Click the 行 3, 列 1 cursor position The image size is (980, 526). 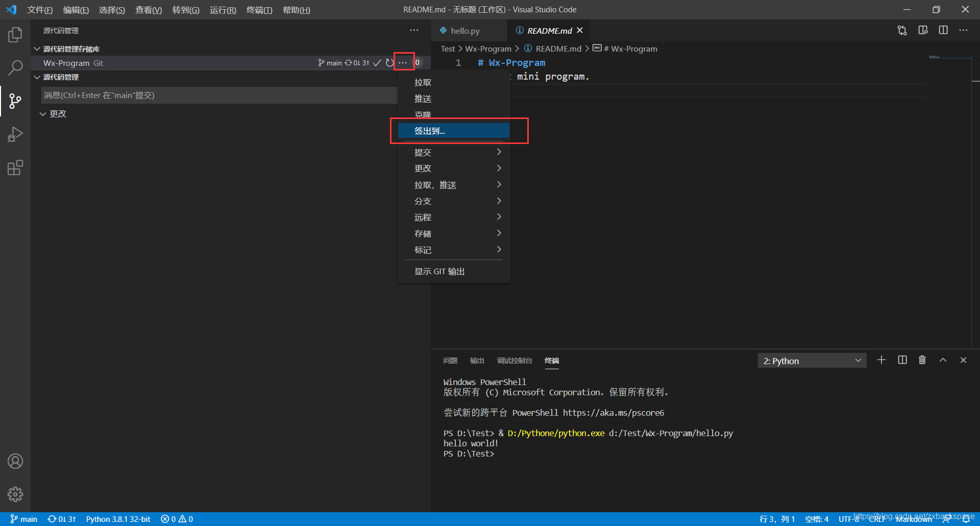(777, 519)
